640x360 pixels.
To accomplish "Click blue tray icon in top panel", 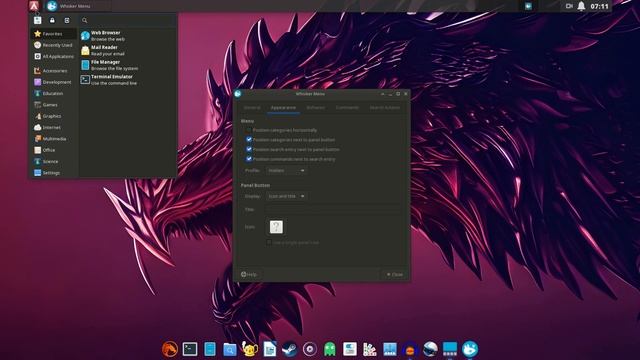I will (x=528, y=6).
